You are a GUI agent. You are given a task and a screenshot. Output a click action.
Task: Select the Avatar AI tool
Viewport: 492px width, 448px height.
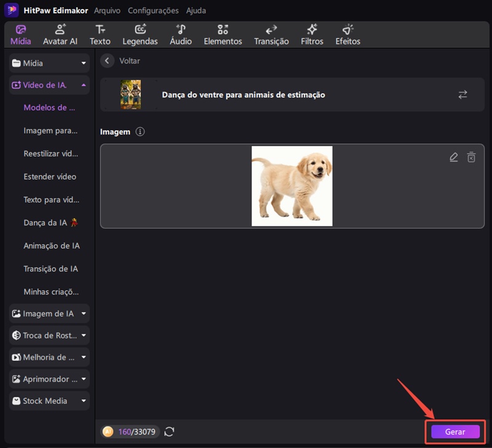tap(60, 34)
